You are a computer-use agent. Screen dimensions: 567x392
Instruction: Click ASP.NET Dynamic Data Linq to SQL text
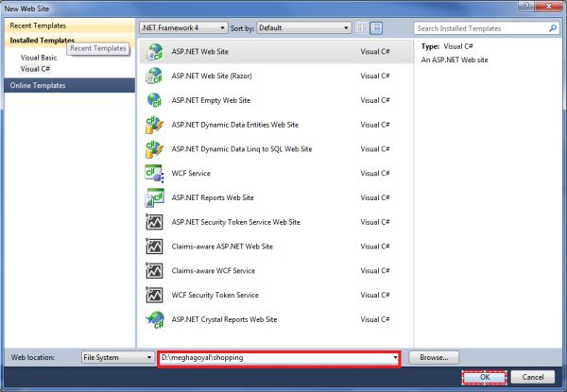(242, 149)
